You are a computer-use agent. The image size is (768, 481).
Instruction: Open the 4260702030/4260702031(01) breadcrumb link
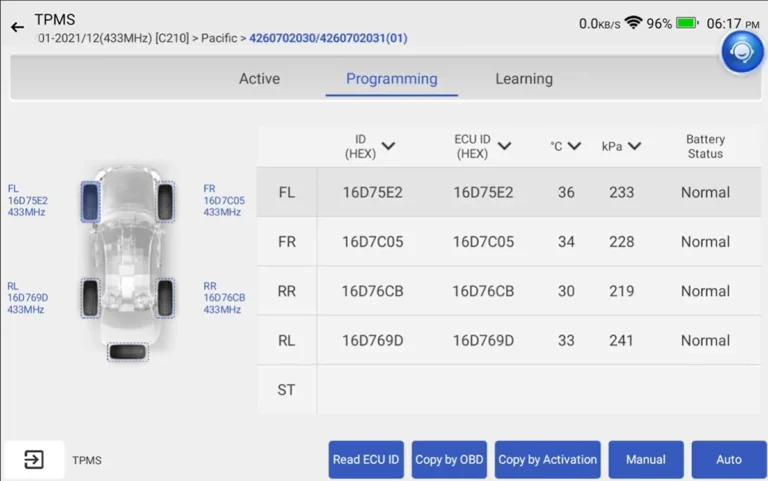click(328, 38)
